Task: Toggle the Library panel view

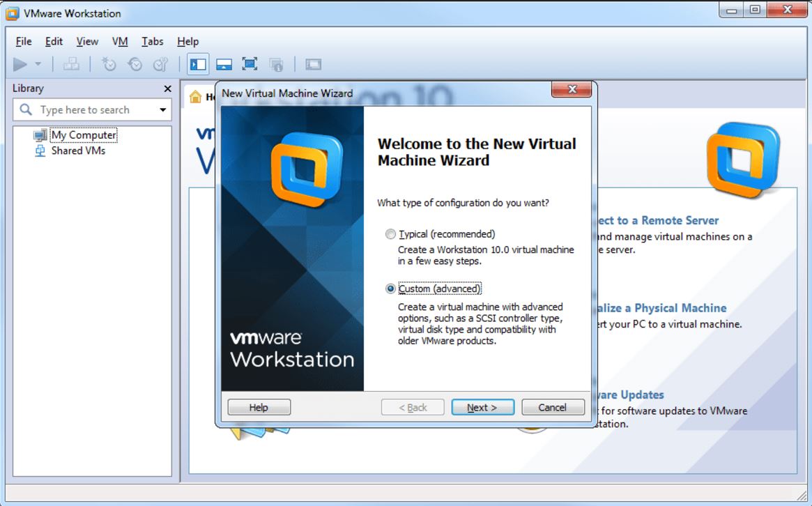Action: point(197,63)
